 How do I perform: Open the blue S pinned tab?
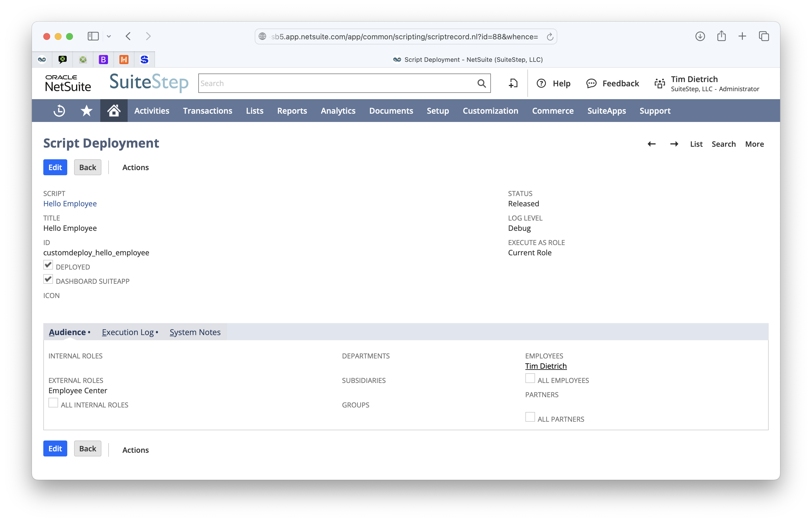[x=144, y=60]
